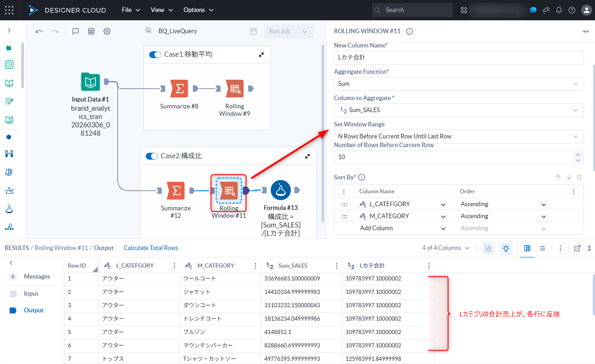This screenshot has height=364, width=595.
Task: Click the New Column Name input field
Action: pyautogui.click(x=458, y=58)
